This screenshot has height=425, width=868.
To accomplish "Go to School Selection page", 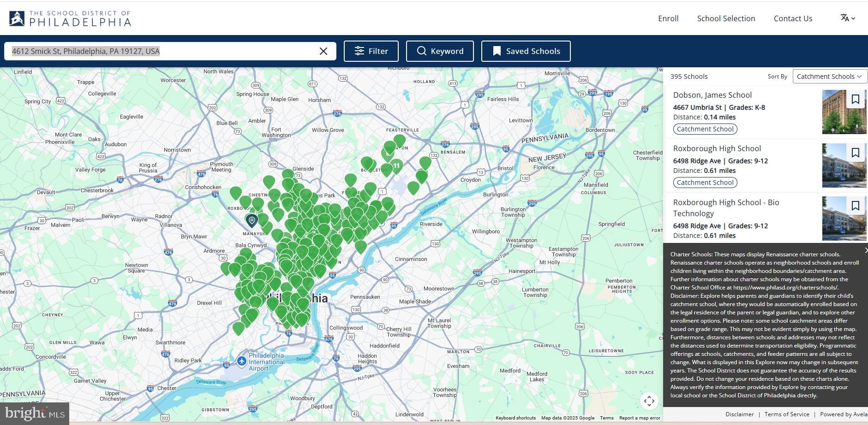I will click(726, 18).
